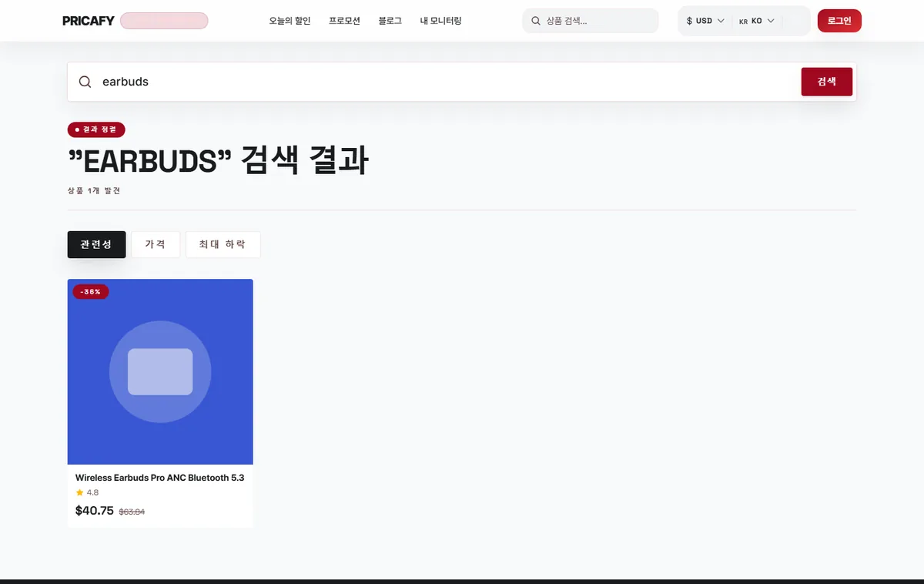
Task: Sort results by 최대 하락
Action: tap(223, 244)
